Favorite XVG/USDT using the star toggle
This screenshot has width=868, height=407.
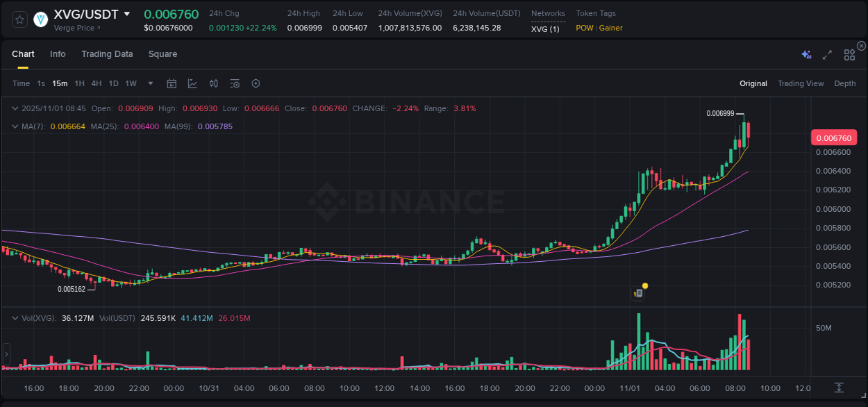click(x=19, y=20)
